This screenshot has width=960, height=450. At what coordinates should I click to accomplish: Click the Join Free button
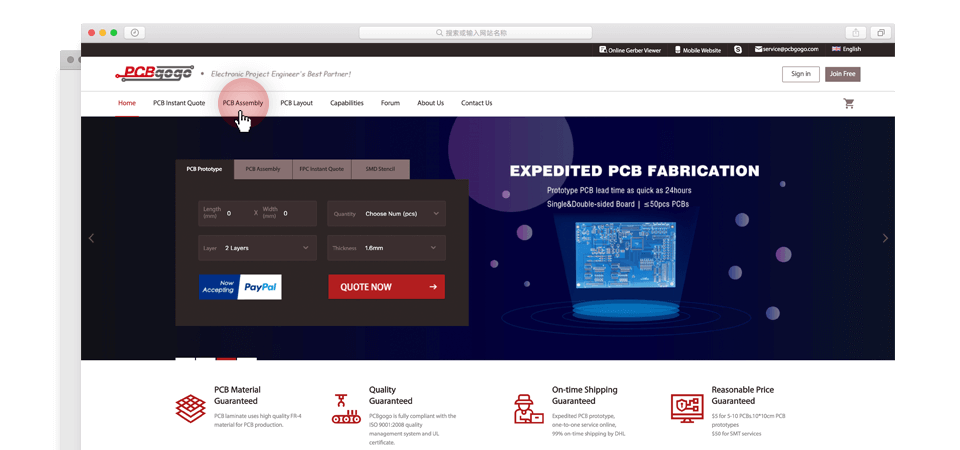[842, 73]
